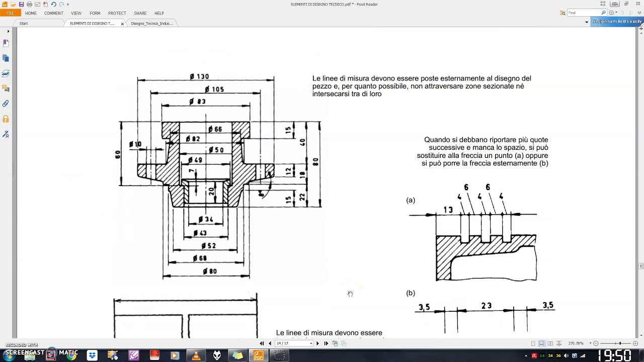Open the PROTECT ribbon tab
Screen dimensions: 644x362
pyautogui.click(x=117, y=13)
